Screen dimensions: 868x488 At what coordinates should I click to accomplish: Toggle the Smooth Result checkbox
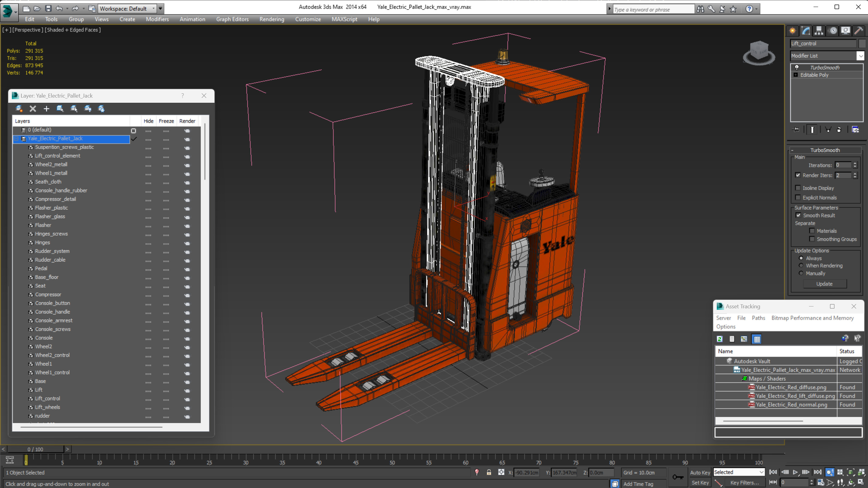click(798, 215)
